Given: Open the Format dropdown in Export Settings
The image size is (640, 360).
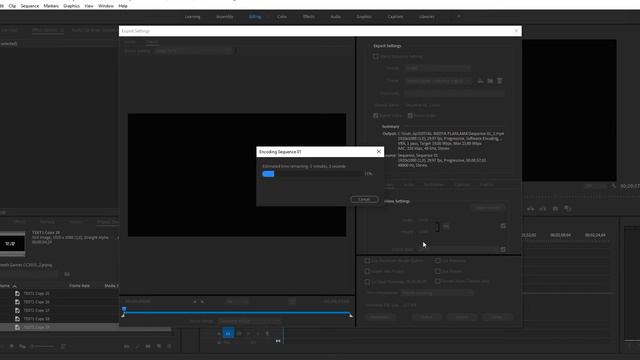Looking at the screenshot, I should click(438, 68).
